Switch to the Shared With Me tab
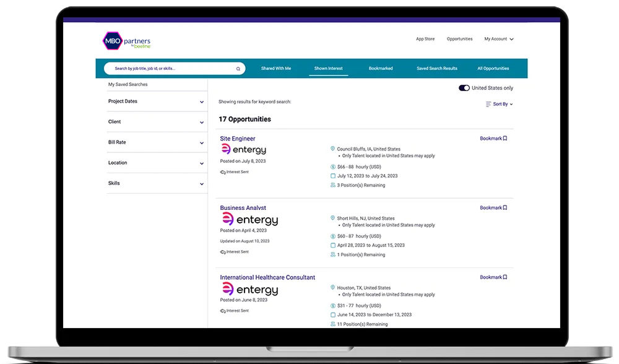Viewport: 619px width, 364px height. click(276, 69)
